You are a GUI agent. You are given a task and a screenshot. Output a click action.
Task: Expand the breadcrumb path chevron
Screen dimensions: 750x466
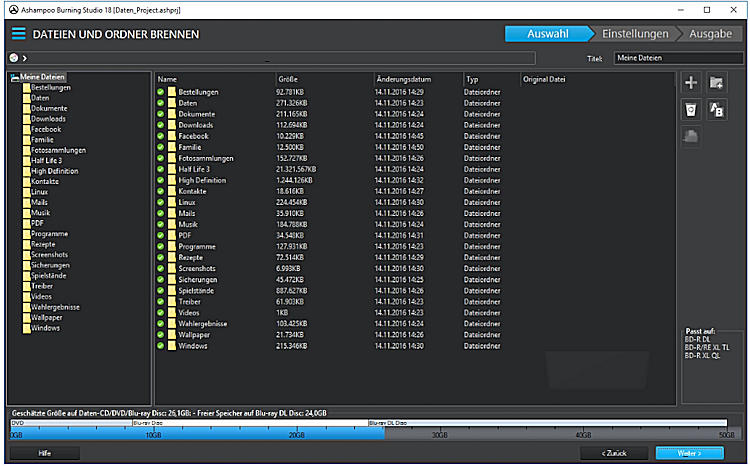point(24,59)
